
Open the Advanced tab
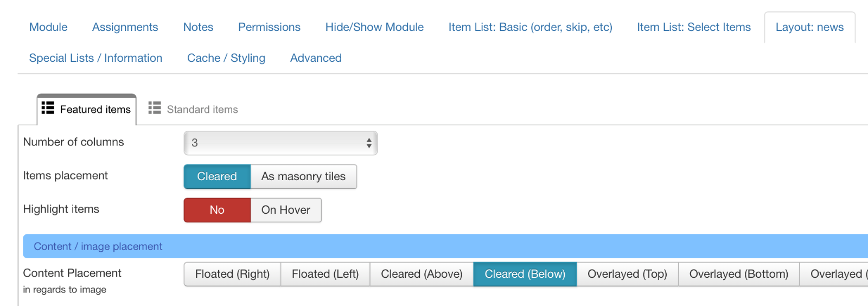click(x=316, y=58)
